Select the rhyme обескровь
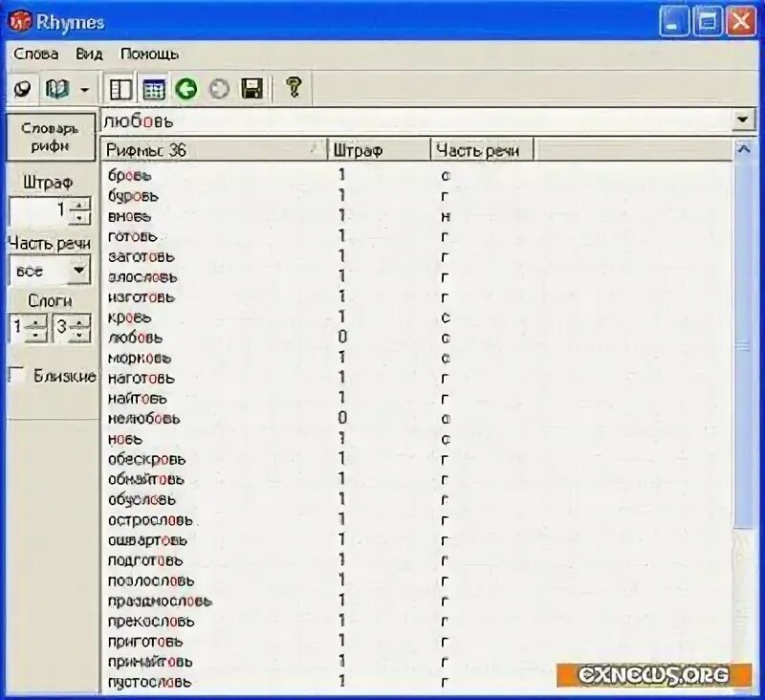 (147, 460)
